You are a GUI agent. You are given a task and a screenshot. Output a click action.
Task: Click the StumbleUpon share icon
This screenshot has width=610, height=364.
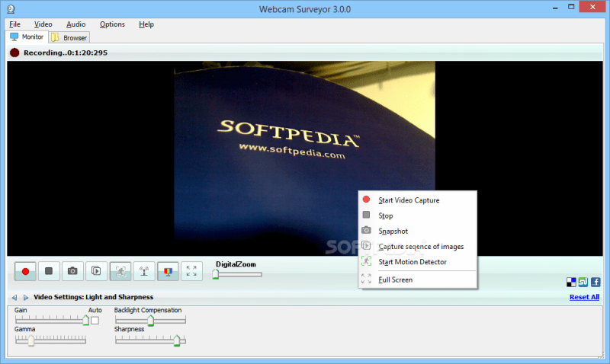tap(583, 282)
